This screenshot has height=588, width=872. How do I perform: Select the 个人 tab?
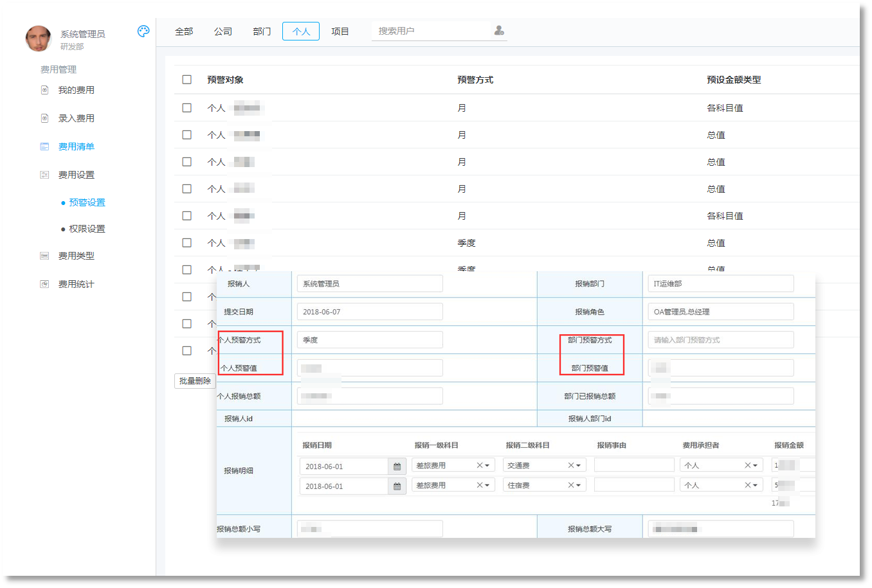301,31
